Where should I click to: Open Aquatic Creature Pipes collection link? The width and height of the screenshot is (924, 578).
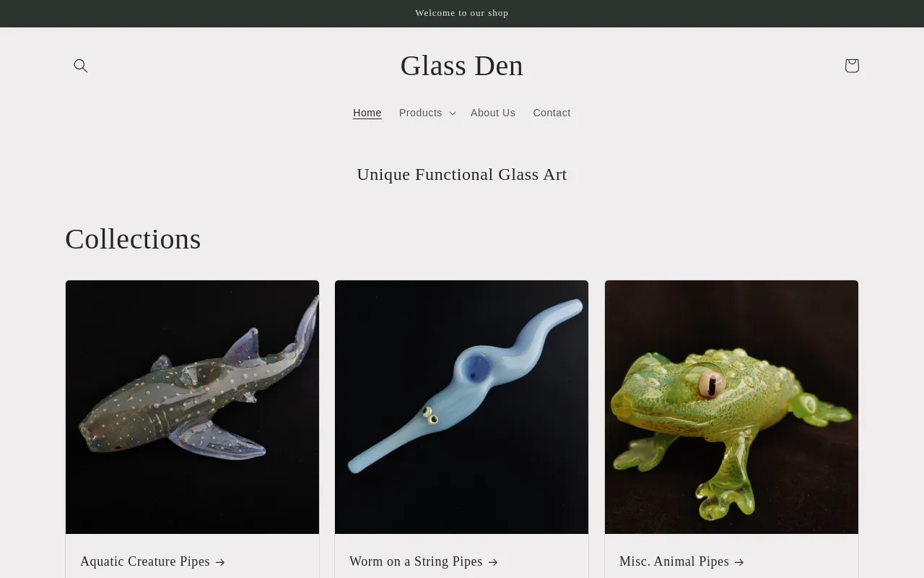(145, 561)
